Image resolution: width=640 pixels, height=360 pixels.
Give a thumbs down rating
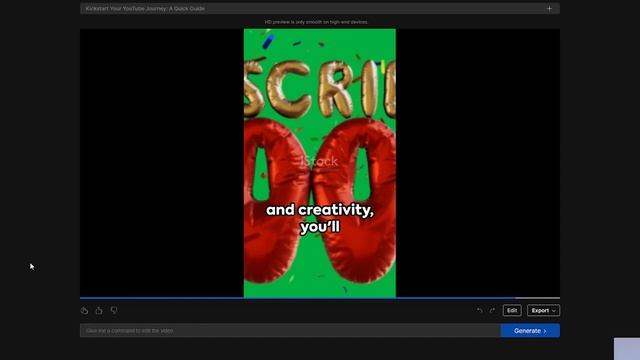click(x=114, y=311)
